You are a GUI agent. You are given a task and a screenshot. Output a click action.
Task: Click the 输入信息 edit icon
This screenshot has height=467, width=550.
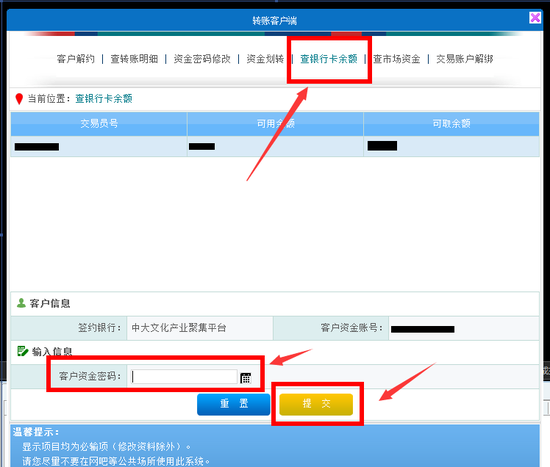click(x=22, y=351)
